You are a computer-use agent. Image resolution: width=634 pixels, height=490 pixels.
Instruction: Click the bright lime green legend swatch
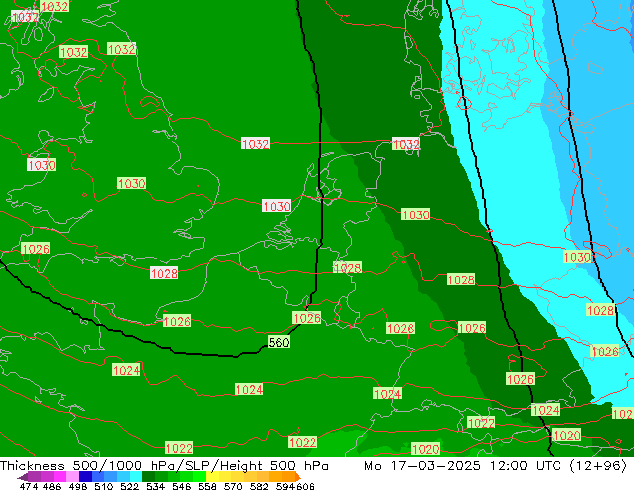click(200, 477)
